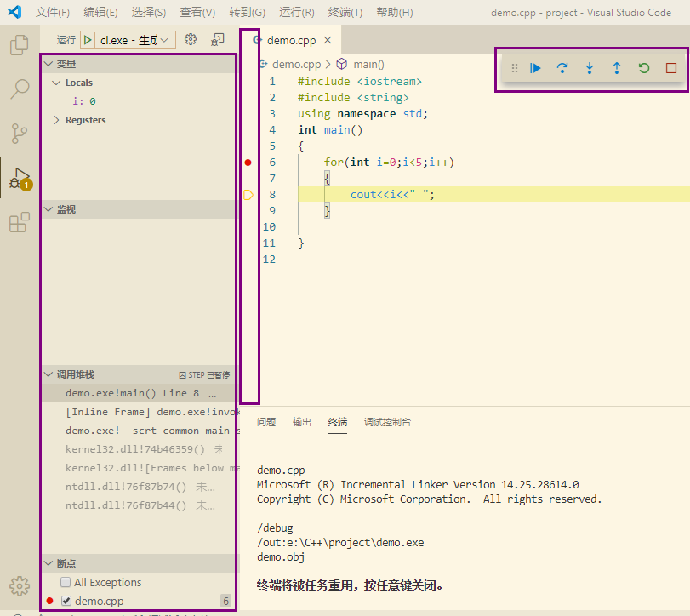Click the VS Code logo icon
Viewport: 690px width, 616px height.
14,12
